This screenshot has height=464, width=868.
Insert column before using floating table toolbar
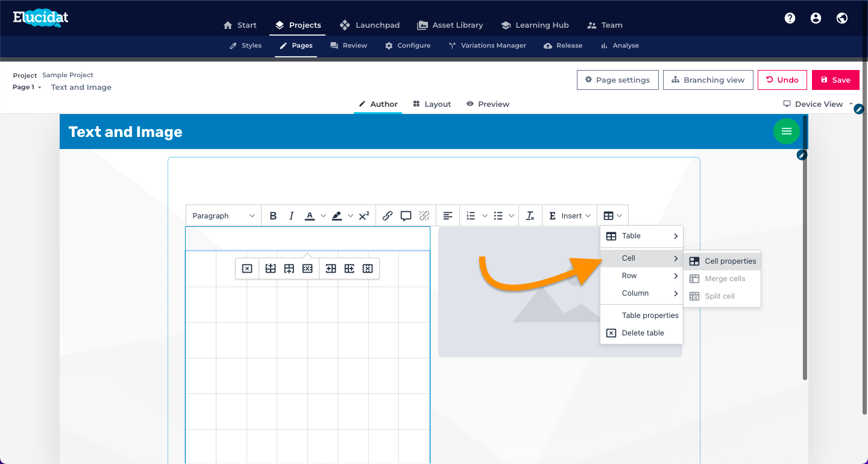coord(331,269)
